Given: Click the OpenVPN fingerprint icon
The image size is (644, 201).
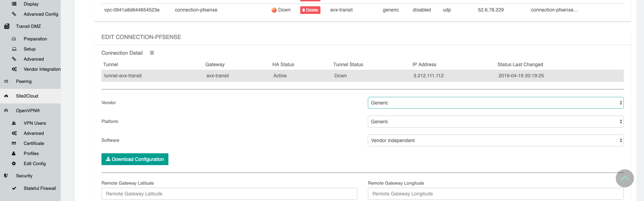Looking at the screenshot, I should pyautogui.click(x=6, y=111).
